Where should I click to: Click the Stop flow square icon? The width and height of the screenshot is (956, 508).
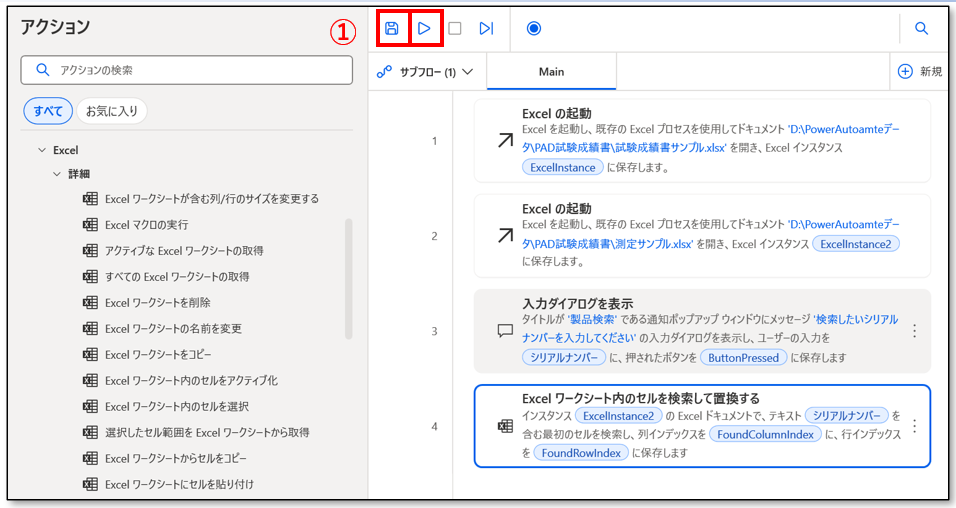coord(455,29)
